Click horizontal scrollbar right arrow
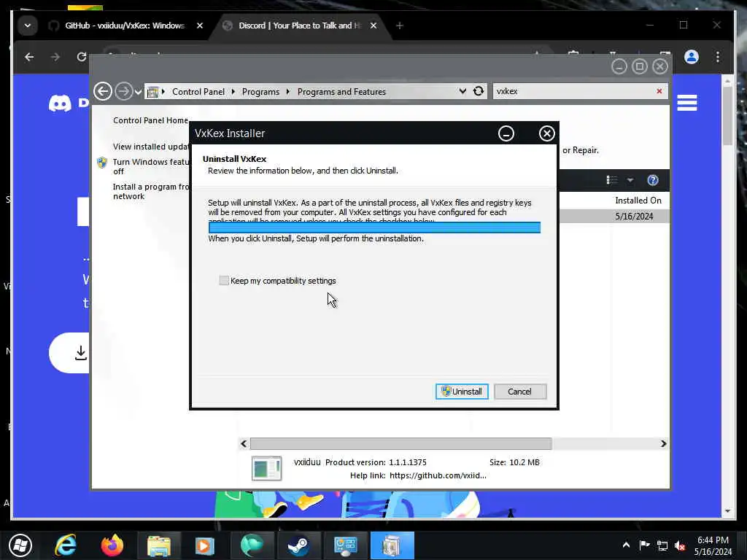747x560 pixels. (663, 444)
